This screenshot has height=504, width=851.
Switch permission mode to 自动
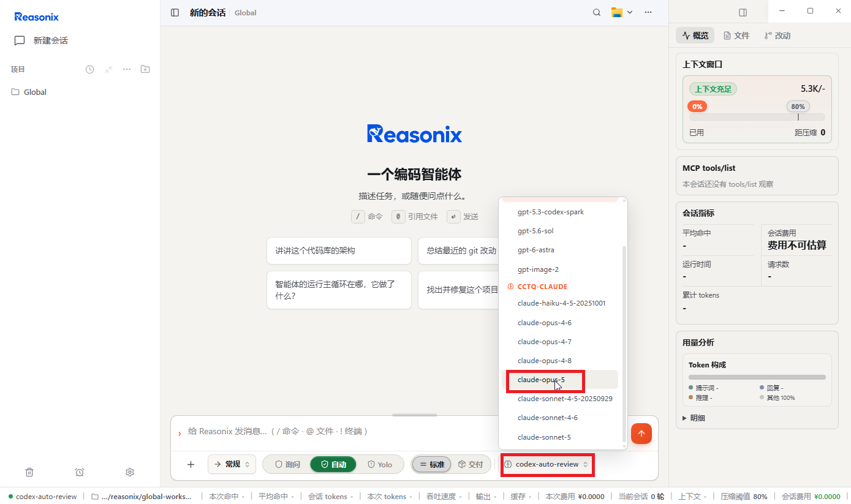(334, 464)
